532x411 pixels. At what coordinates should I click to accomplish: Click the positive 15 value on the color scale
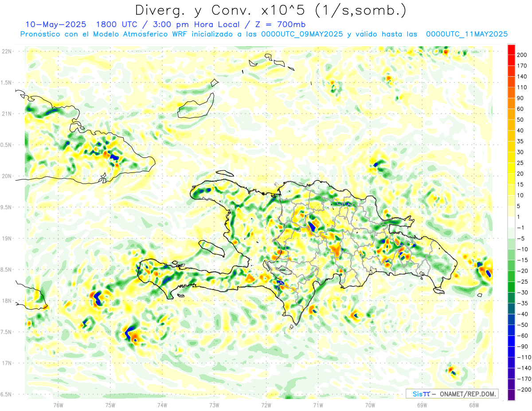pyautogui.click(x=520, y=184)
